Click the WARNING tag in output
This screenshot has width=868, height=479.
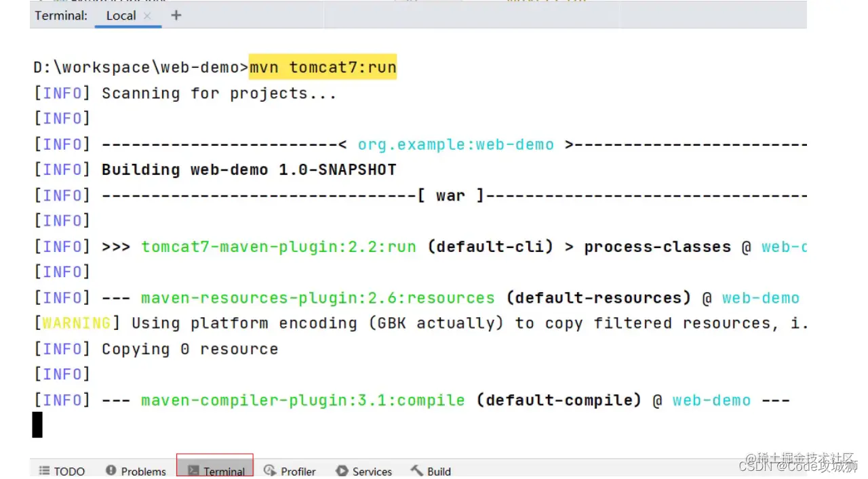76,323
